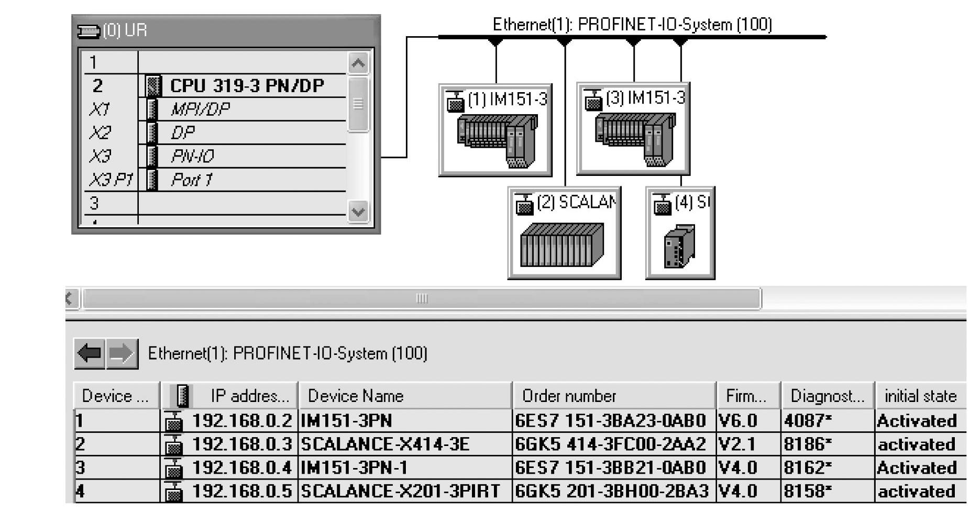Sort by the IP address column header
This screenshot has height=512, width=980.
pyautogui.click(x=229, y=396)
